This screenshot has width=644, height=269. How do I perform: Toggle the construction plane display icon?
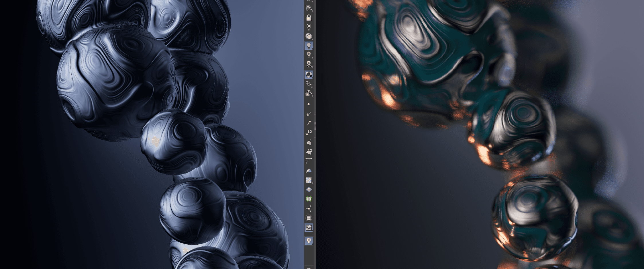point(309,8)
